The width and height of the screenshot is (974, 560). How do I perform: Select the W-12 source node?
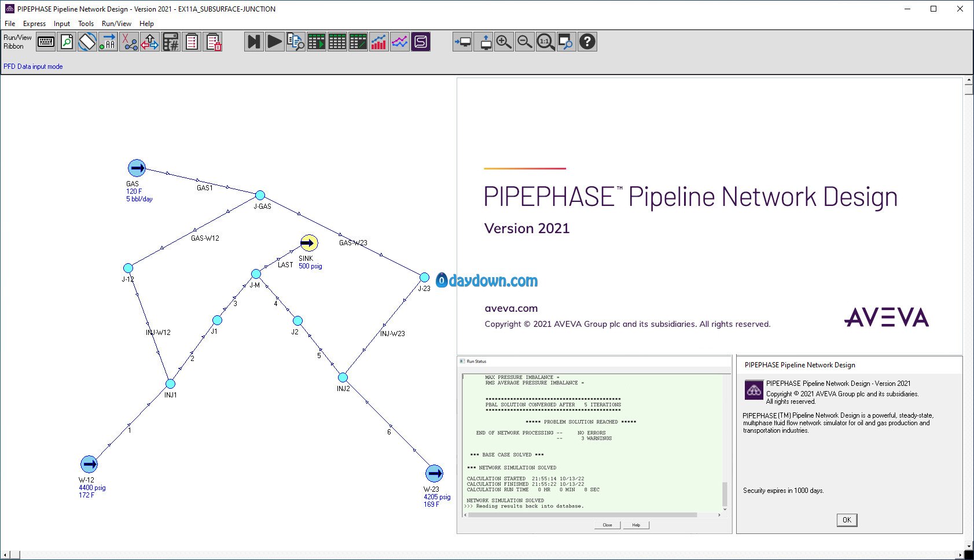click(x=89, y=464)
